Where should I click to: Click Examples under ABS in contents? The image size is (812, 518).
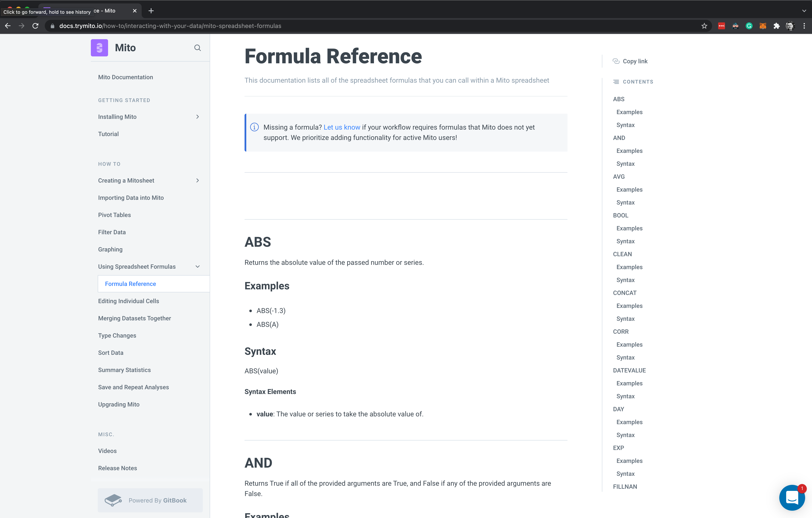pyautogui.click(x=629, y=112)
